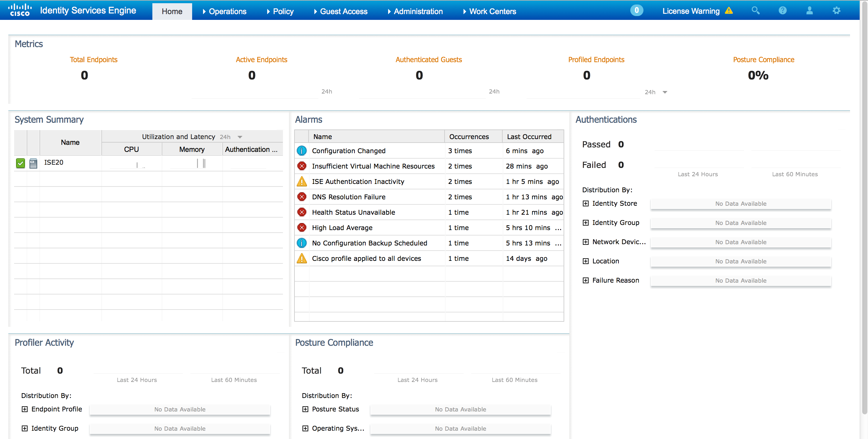
Task: Open the help question mark icon
Action: tap(782, 11)
